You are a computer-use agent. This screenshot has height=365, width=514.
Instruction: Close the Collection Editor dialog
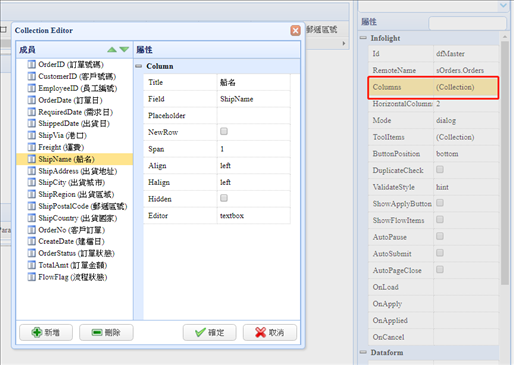295,30
